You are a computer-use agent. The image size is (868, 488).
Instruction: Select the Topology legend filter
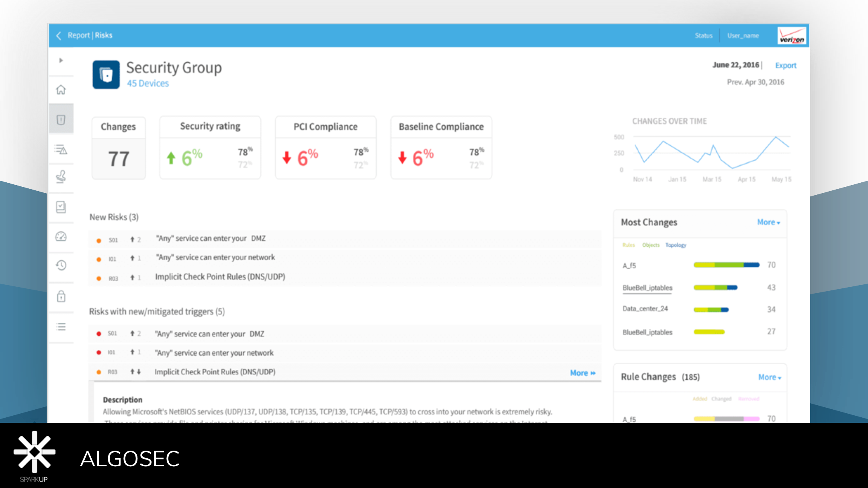[676, 245]
